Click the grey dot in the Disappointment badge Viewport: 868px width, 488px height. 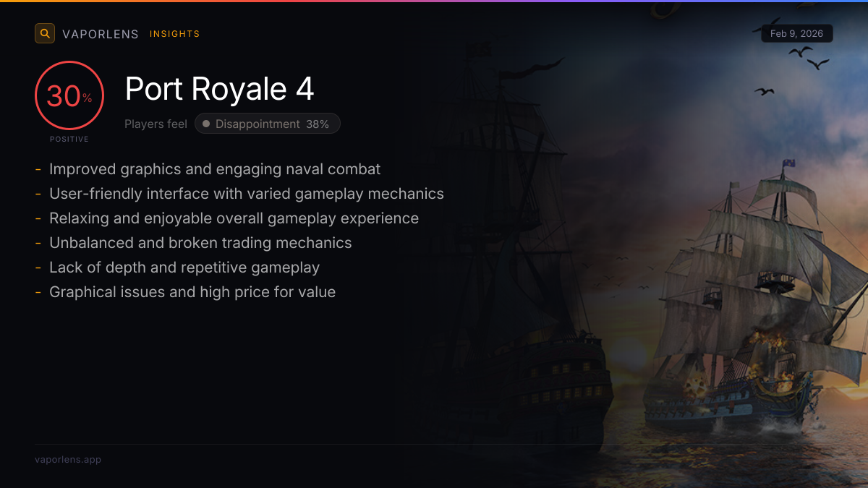coord(206,124)
